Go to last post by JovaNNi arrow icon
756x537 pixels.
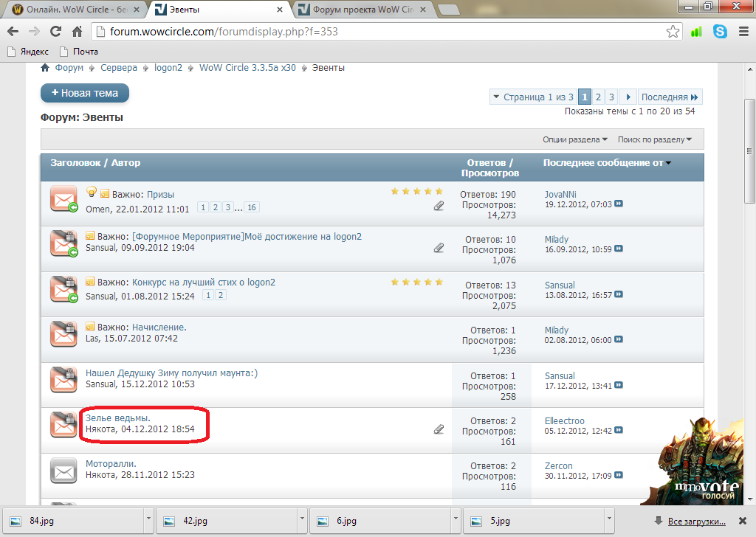click(619, 204)
